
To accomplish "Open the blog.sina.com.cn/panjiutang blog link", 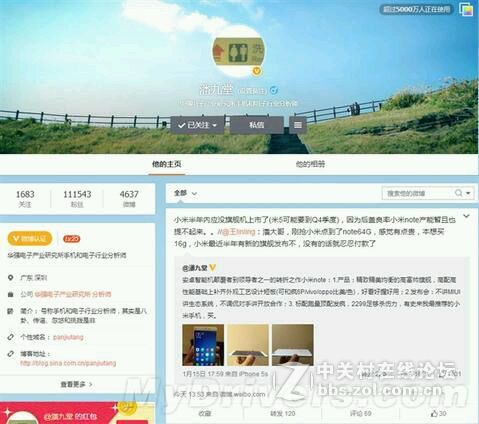I will (x=68, y=363).
